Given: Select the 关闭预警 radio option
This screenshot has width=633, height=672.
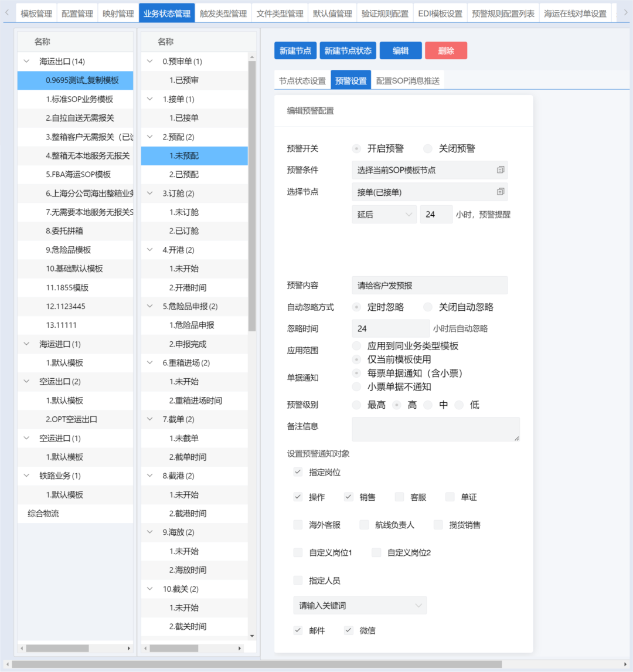Looking at the screenshot, I should click(428, 149).
